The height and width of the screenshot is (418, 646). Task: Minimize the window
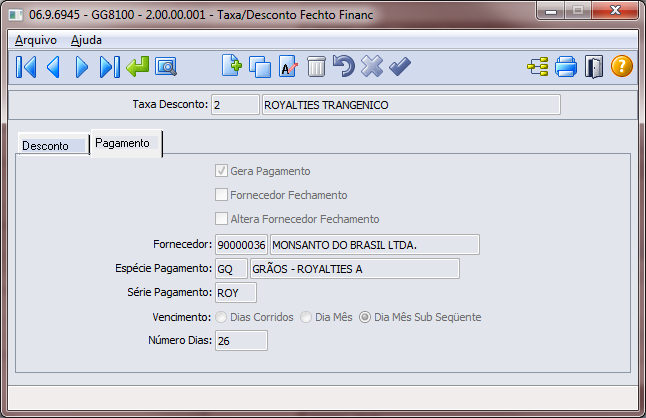click(x=550, y=11)
